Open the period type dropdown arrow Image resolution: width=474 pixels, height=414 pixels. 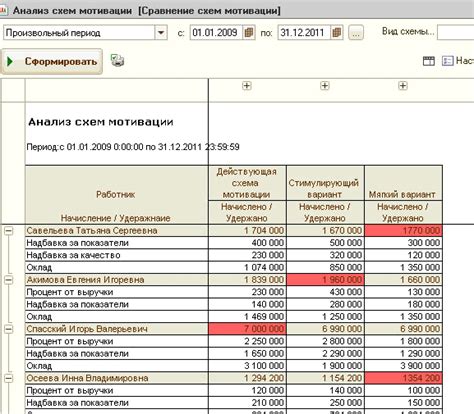coord(161,33)
